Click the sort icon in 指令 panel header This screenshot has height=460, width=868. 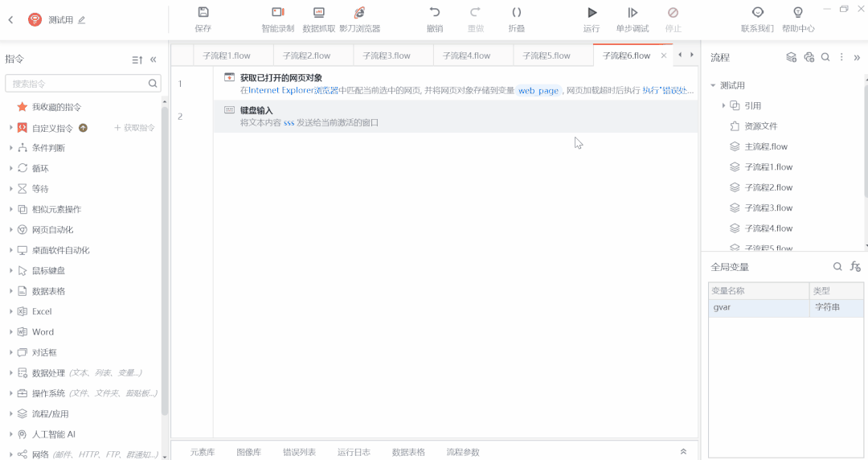point(137,60)
